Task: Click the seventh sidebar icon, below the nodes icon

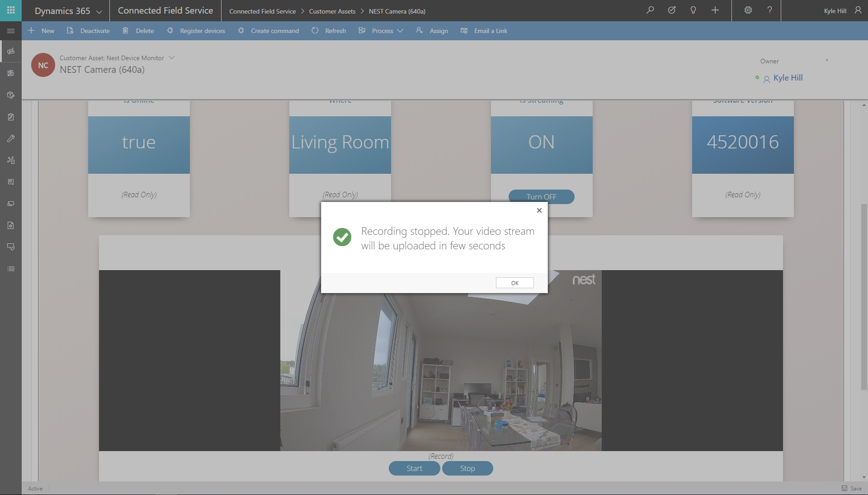Action: coord(11,182)
